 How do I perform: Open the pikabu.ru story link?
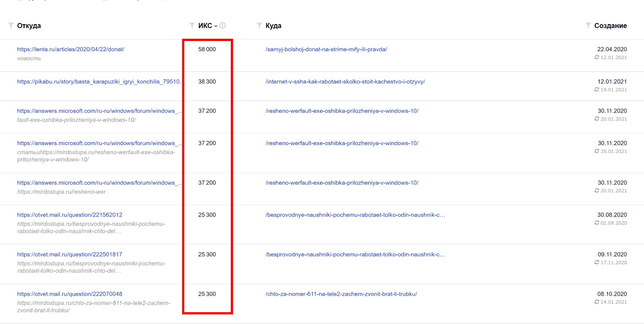click(98, 82)
